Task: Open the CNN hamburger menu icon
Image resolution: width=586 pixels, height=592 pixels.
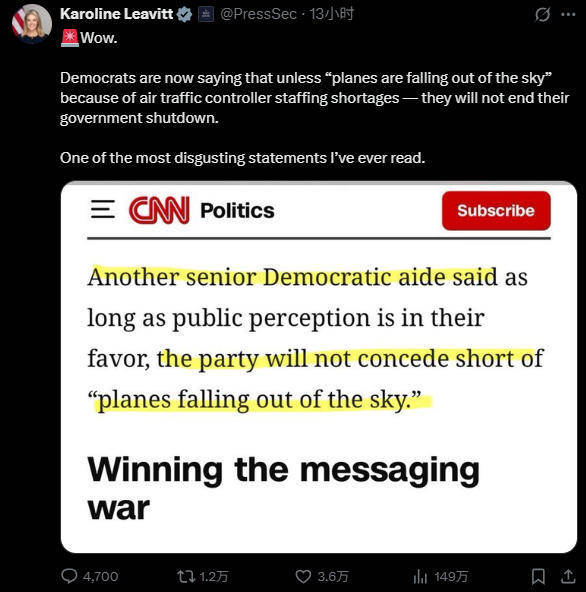Action: coord(103,209)
